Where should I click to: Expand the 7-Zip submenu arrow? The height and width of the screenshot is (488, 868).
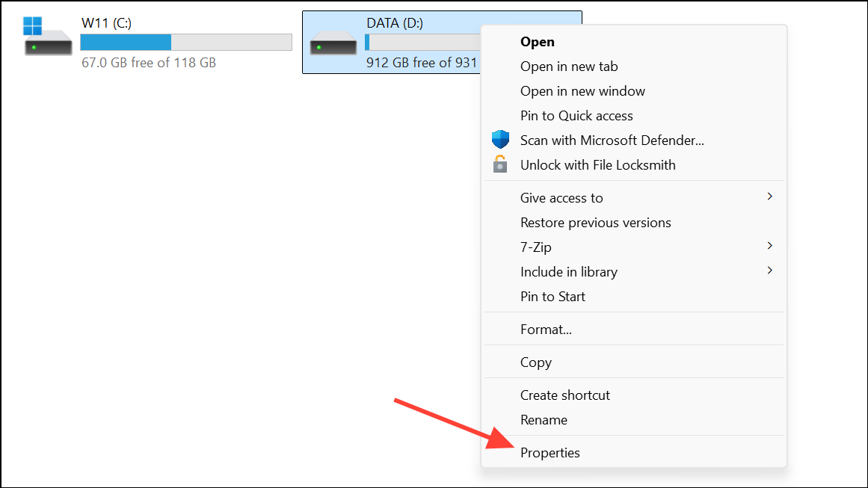[x=769, y=246]
